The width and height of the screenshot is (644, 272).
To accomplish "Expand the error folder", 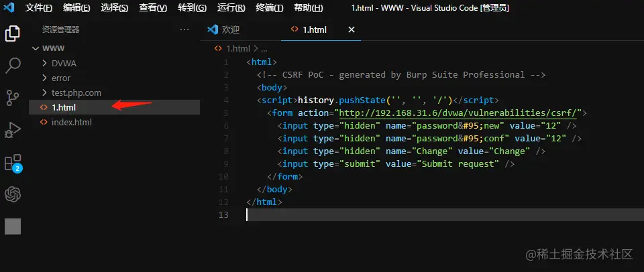I will [x=45, y=78].
